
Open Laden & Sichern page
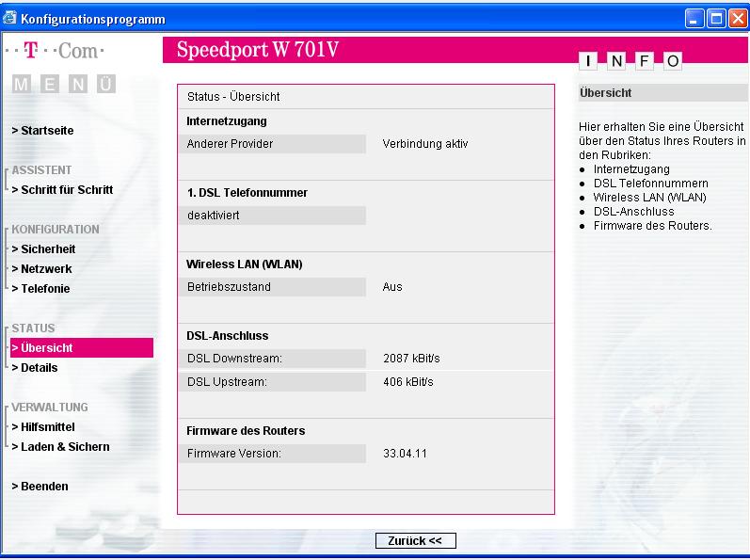[61, 447]
